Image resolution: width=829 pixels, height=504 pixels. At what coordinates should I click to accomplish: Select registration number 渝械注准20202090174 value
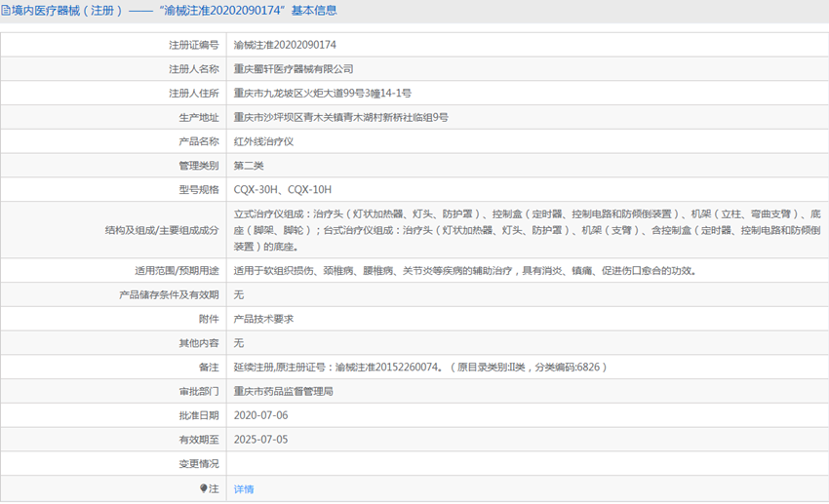click(285, 45)
